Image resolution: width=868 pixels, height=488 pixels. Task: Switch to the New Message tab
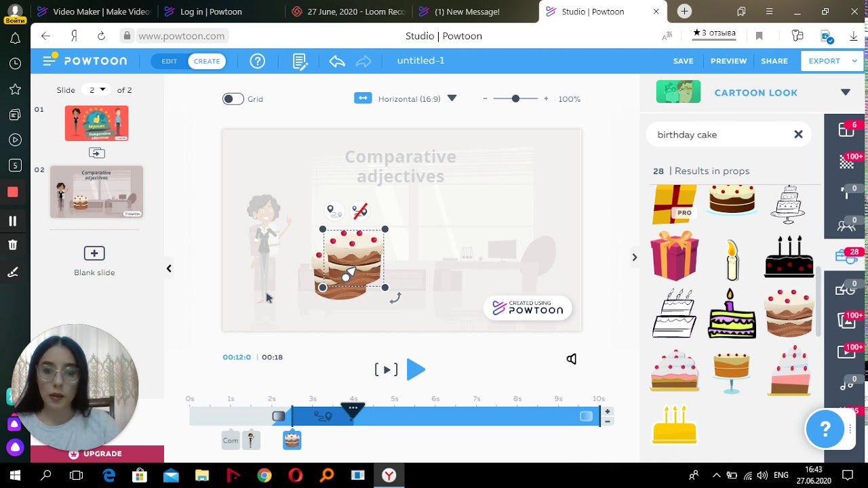tap(467, 12)
